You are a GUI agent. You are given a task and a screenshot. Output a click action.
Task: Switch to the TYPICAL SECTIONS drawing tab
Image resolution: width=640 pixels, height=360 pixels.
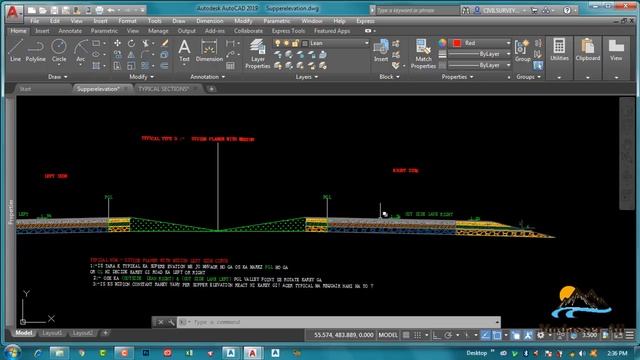(x=163, y=89)
